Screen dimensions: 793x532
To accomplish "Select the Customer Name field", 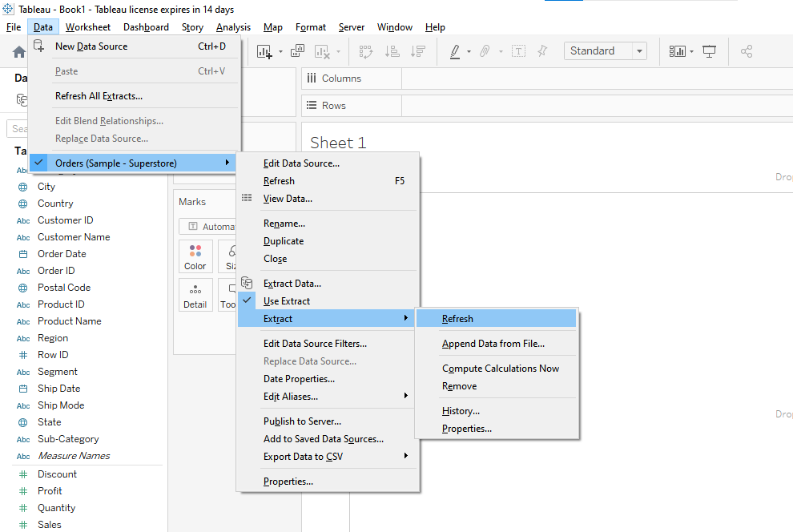I will click(74, 237).
